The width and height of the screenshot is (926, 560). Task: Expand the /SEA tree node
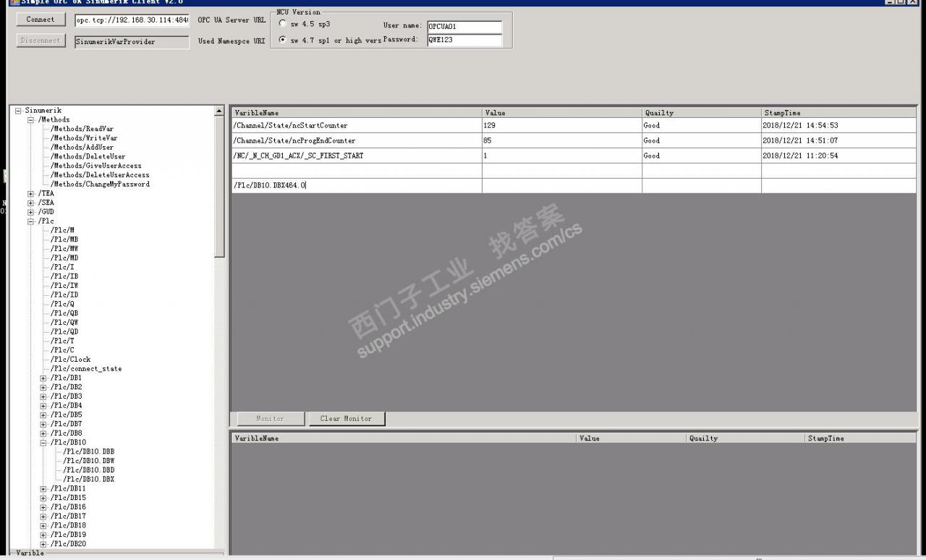point(31,203)
